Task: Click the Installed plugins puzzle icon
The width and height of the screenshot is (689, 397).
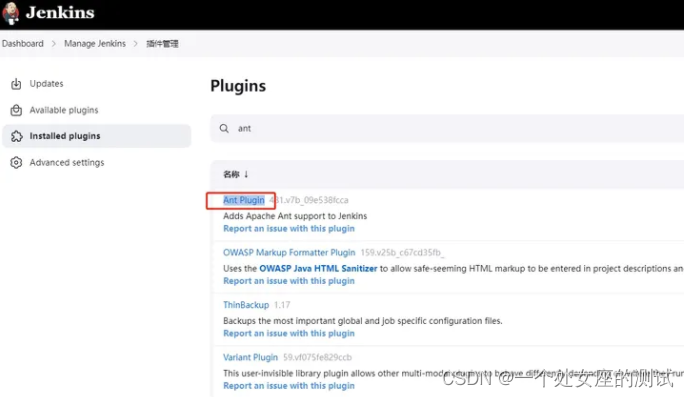Action: pos(17,136)
